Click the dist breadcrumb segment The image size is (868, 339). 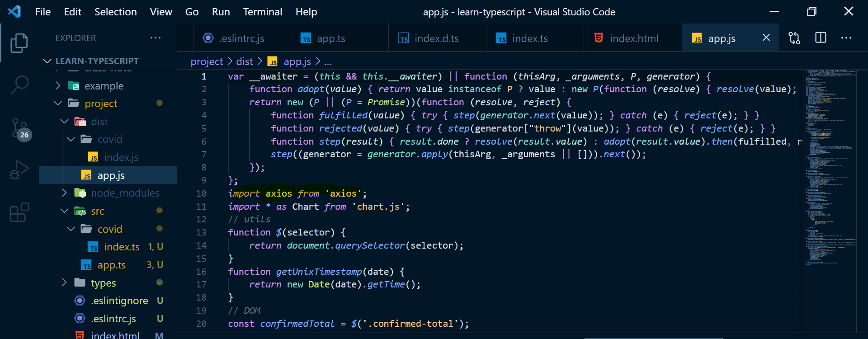click(244, 61)
